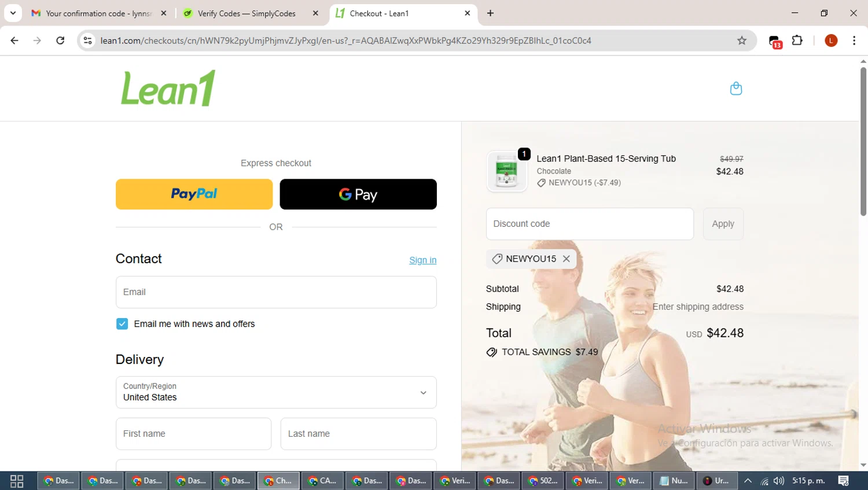Click the Express checkout heading
This screenshot has height=490, width=868.
click(276, 163)
